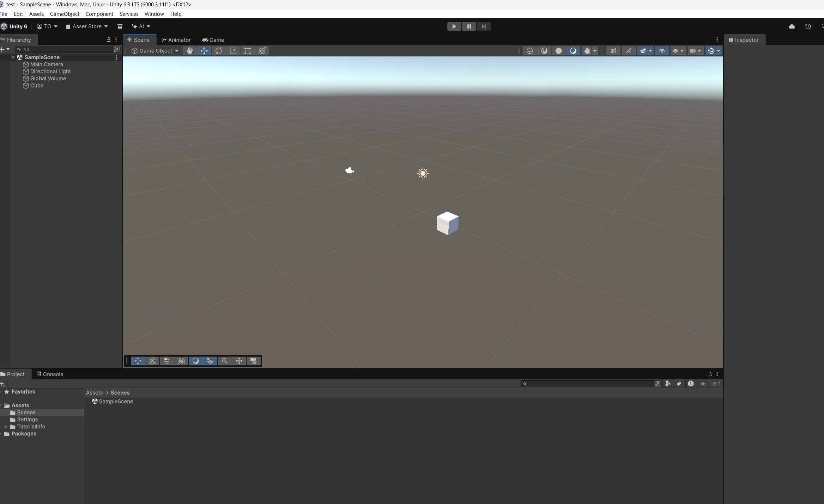Image resolution: width=824 pixels, height=504 pixels.
Task: Select the Rotate tool
Action: pyautogui.click(x=219, y=51)
